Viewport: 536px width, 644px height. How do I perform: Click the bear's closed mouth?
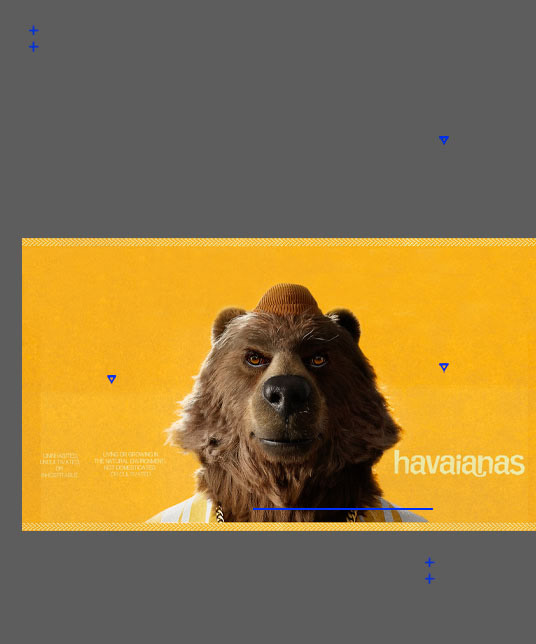[285, 441]
